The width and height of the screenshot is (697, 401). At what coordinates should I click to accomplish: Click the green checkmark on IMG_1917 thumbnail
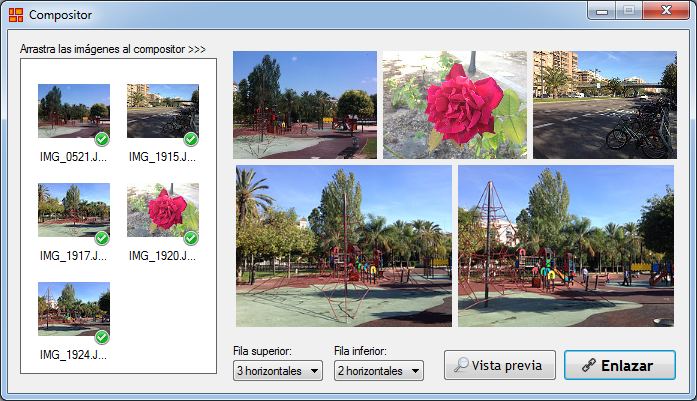pyautogui.click(x=102, y=239)
